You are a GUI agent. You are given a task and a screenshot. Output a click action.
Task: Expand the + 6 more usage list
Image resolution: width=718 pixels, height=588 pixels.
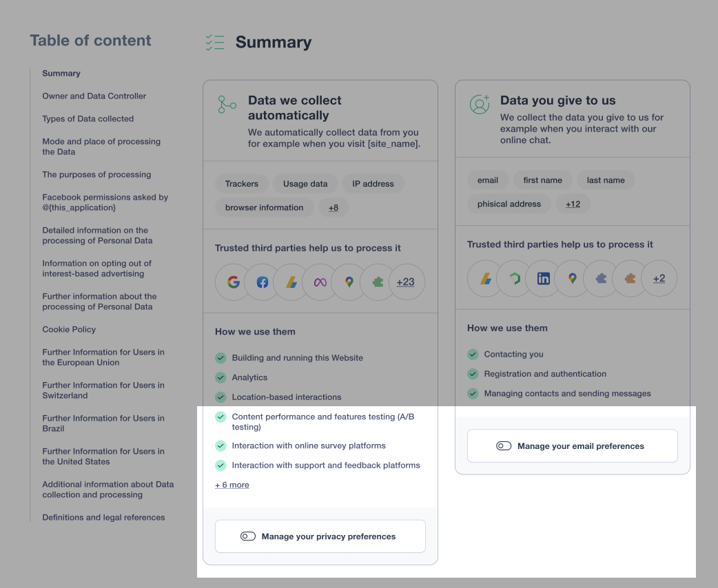coord(232,485)
